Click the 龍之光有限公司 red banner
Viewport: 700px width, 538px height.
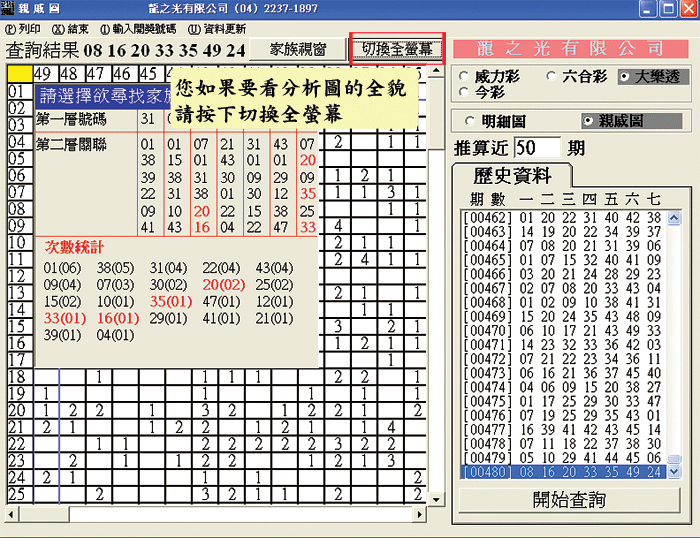(x=571, y=49)
